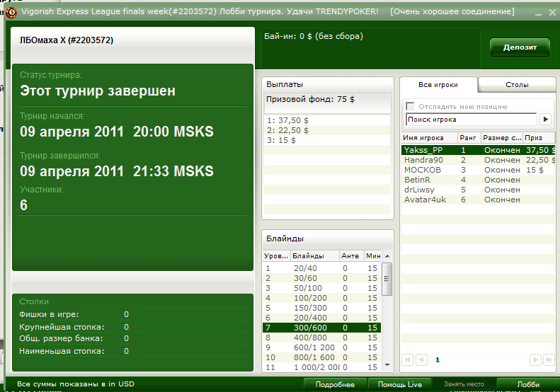Click the blinds table scrollbar thumb
The width and height of the screenshot is (560, 392).
click(387, 279)
